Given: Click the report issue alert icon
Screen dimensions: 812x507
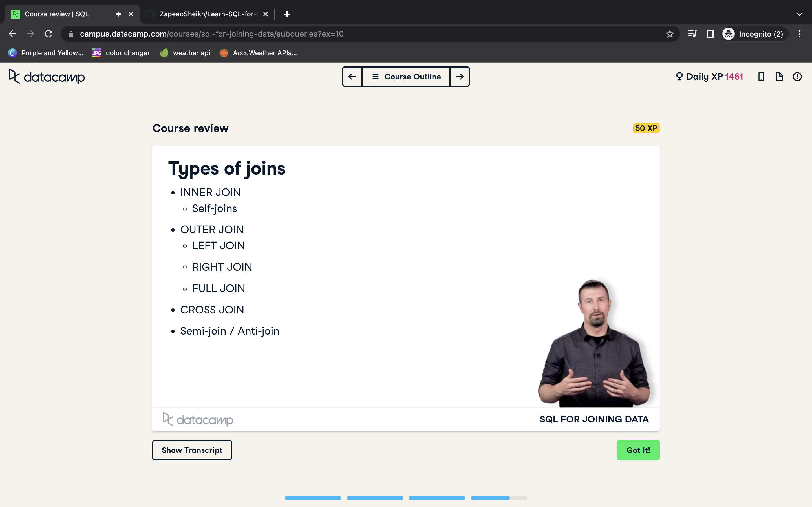Looking at the screenshot, I should 797,77.
